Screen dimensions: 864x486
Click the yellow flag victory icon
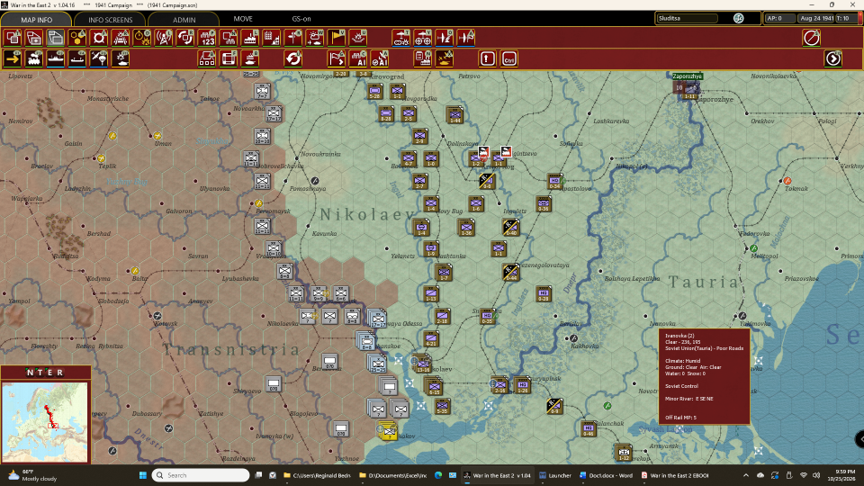[x=337, y=38]
